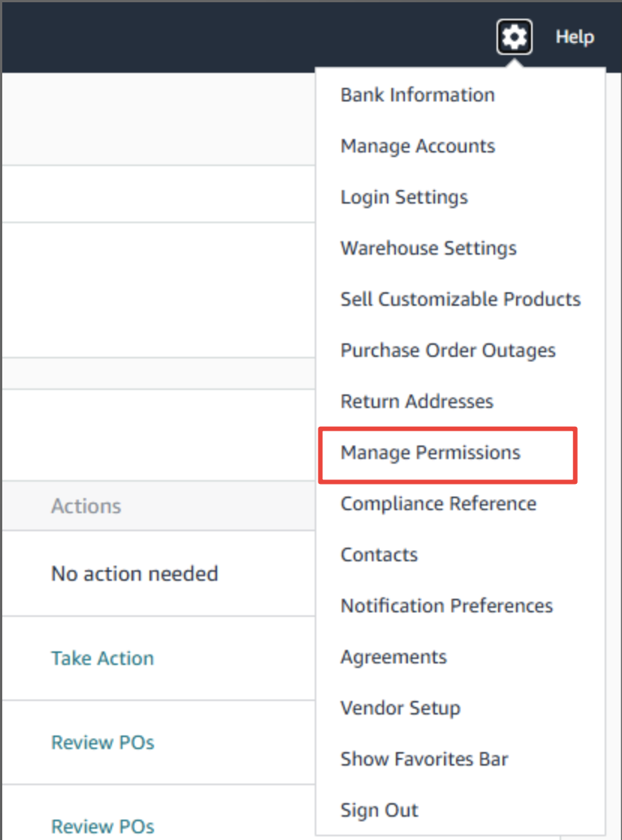Choose Warehouse Settings in dropdown menu
The image size is (622, 840).
(428, 249)
